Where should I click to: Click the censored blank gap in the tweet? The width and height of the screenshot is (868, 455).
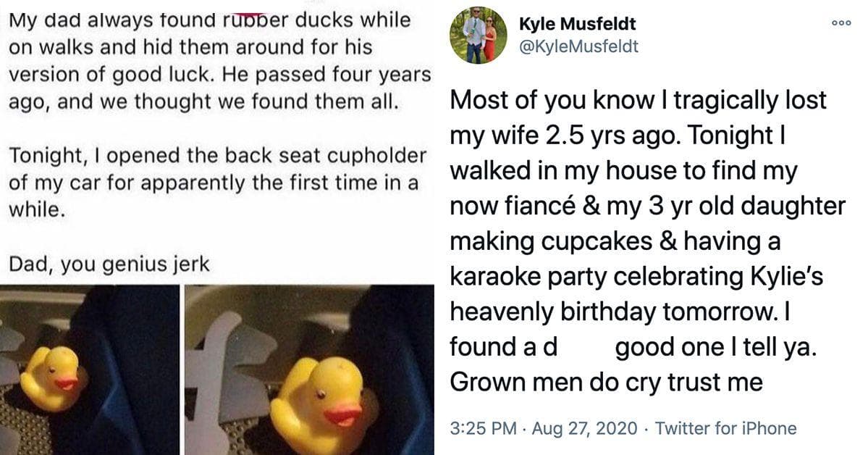[585, 347]
